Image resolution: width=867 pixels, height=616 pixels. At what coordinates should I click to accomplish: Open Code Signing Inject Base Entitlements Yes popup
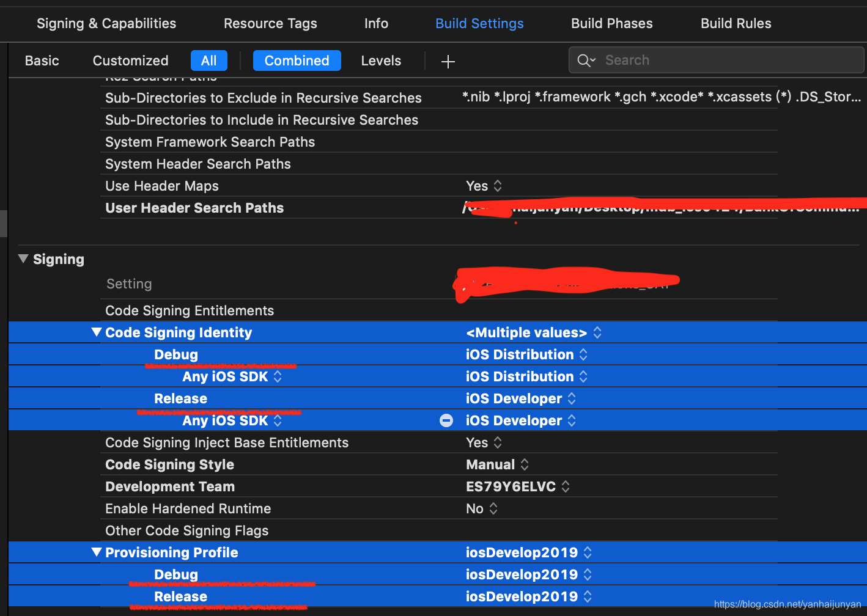484,442
